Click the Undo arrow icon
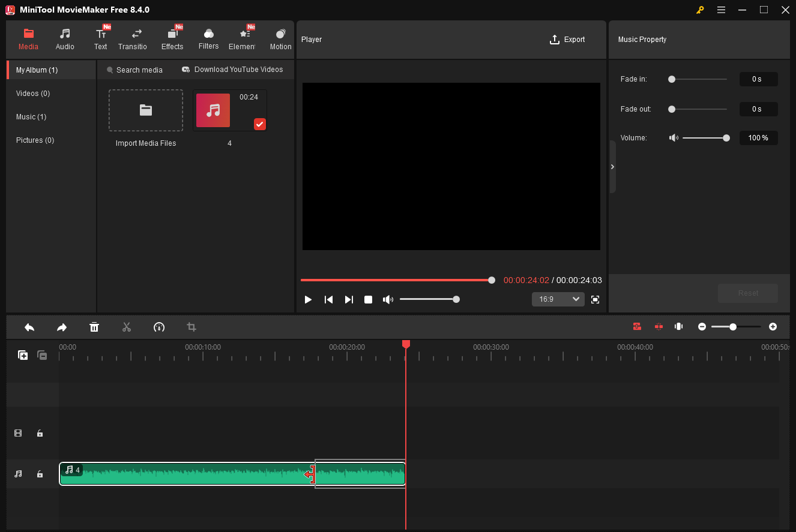Viewport: 796px width, 532px height. pyautogui.click(x=29, y=327)
